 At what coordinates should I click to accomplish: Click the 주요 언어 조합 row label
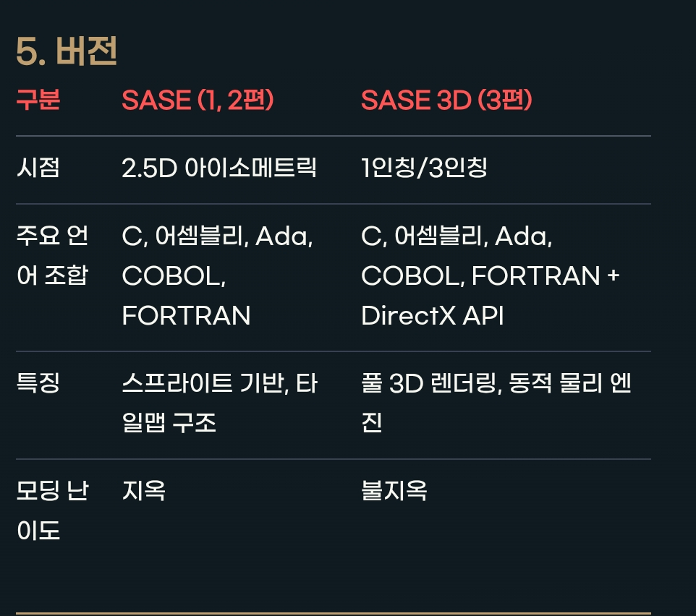point(52,255)
